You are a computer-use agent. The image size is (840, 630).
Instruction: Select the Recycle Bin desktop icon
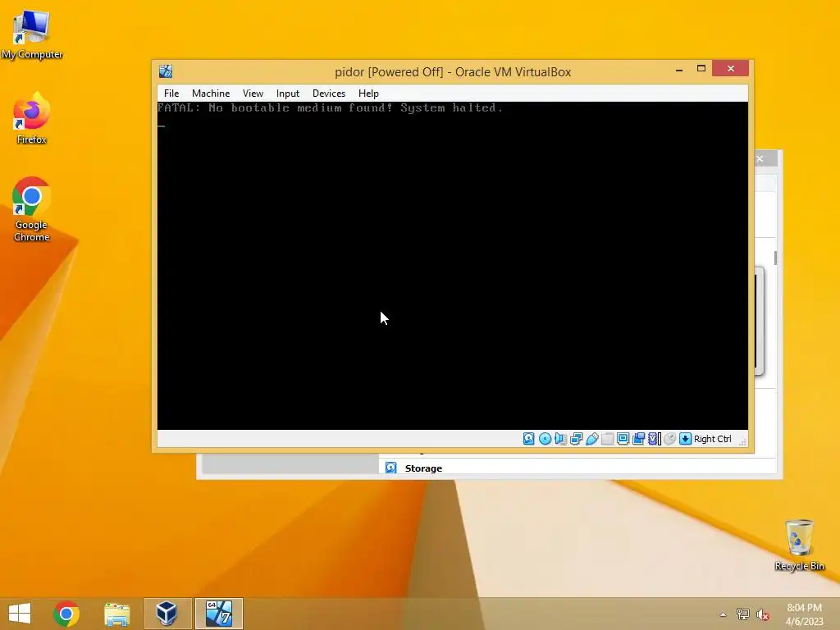[x=799, y=545]
